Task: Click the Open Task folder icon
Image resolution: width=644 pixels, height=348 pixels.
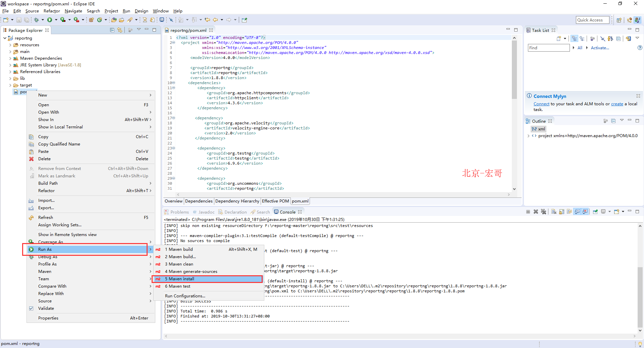Action: click(x=121, y=20)
